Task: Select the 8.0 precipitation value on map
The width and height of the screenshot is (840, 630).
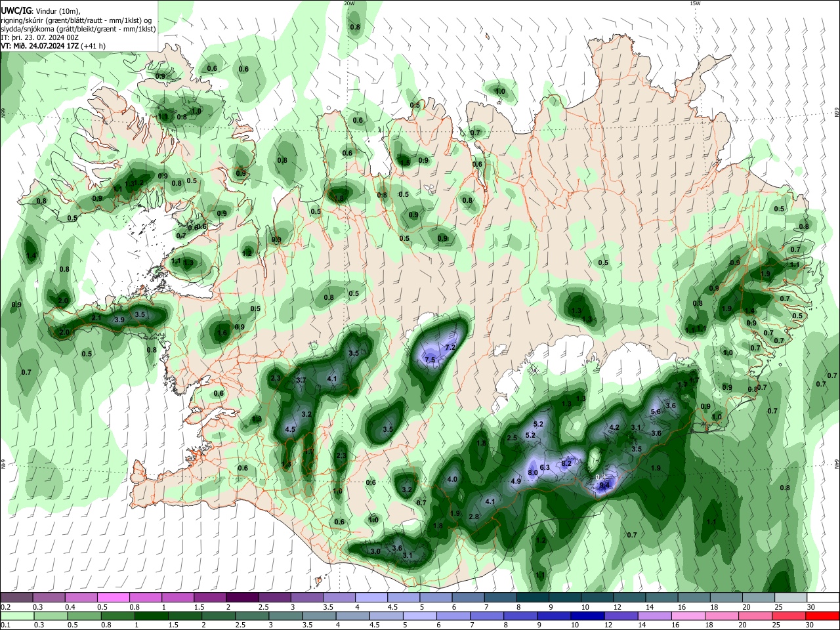Action: pyautogui.click(x=533, y=472)
